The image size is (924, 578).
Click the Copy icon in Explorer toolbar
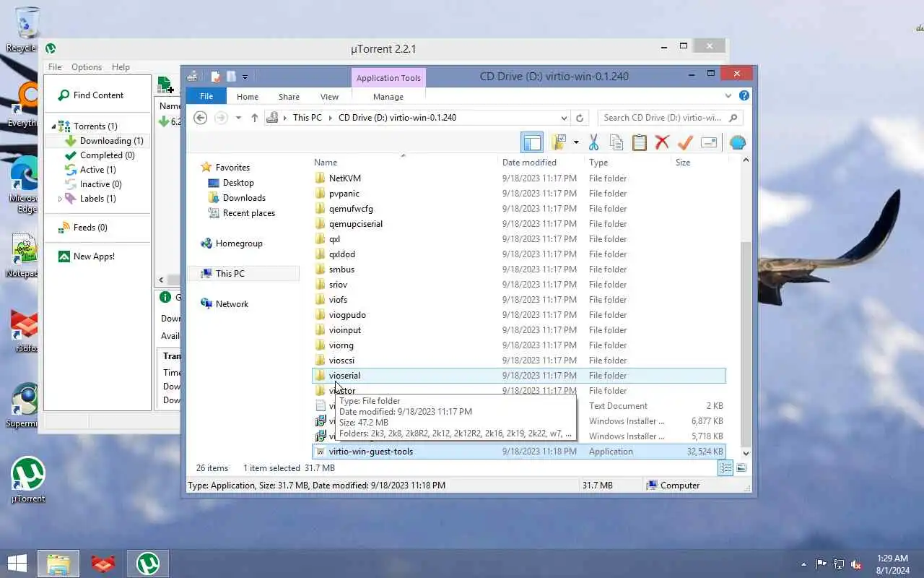pos(616,142)
